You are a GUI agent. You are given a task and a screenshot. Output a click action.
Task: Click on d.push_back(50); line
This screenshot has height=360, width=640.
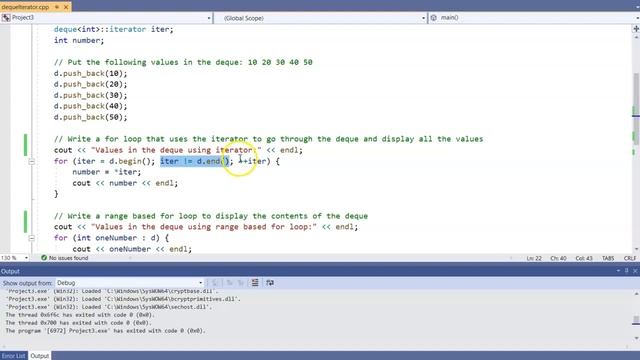[91, 117]
